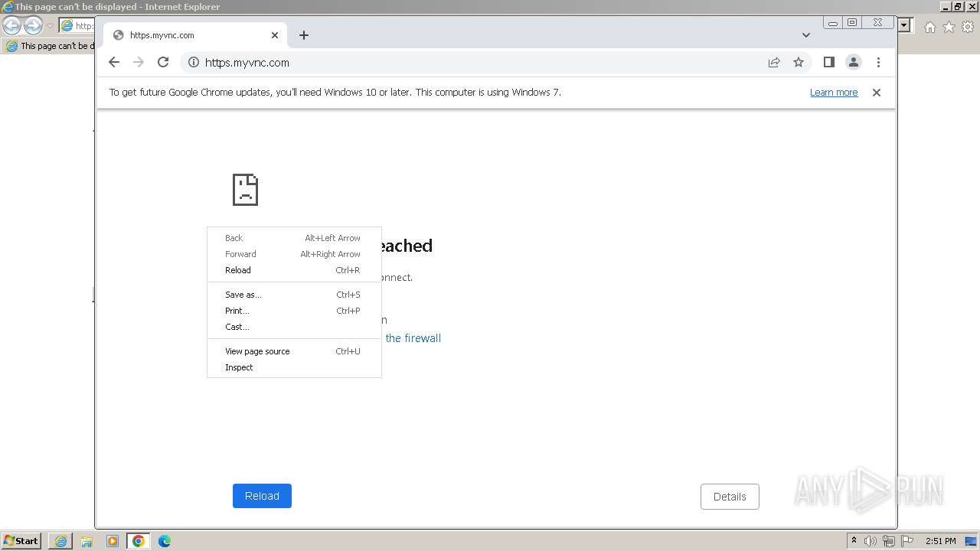
Task: Expand the tab search chevron
Action: [x=806, y=35]
